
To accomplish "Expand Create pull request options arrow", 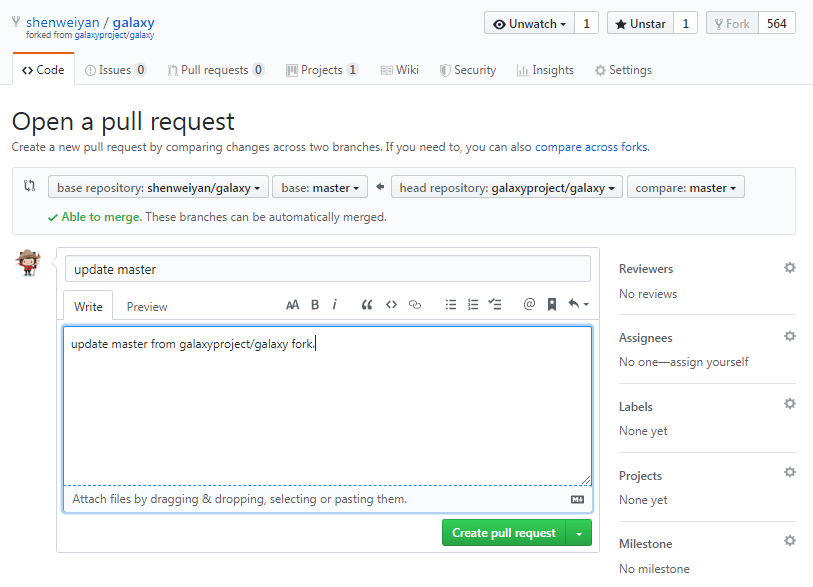I will (579, 533).
